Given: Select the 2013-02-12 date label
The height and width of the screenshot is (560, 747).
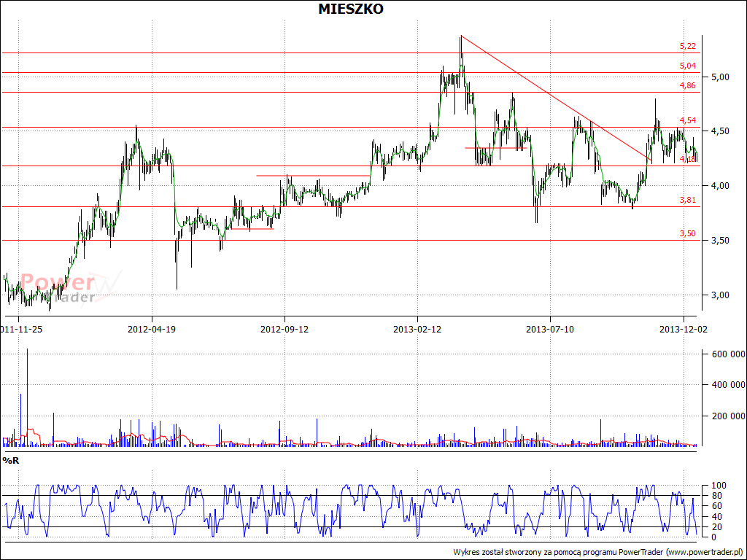Looking at the screenshot, I should coord(417,330).
